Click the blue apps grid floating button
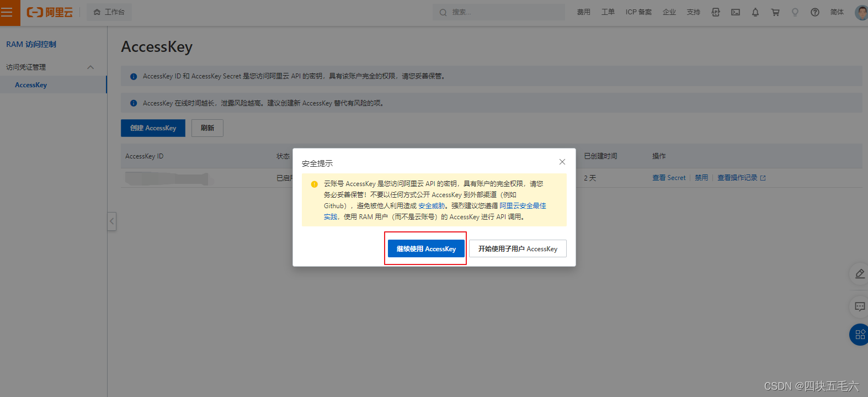This screenshot has height=397, width=868. coord(860,334)
